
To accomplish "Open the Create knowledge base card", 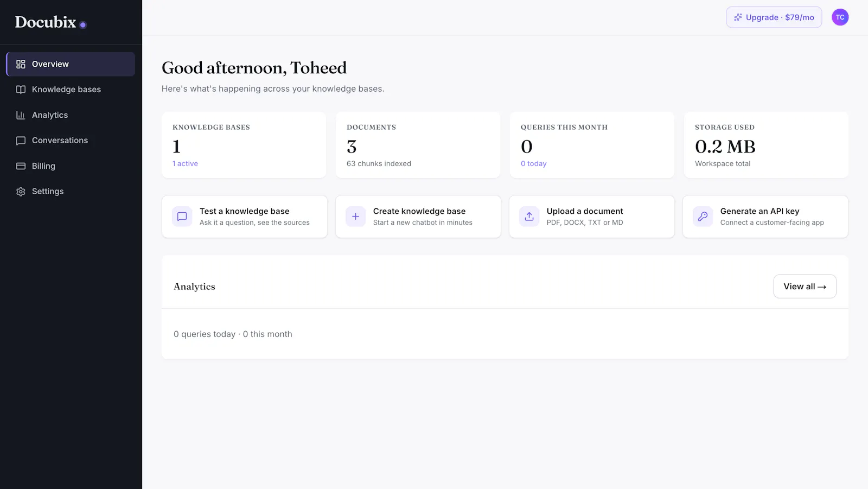I will (x=418, y=217).
